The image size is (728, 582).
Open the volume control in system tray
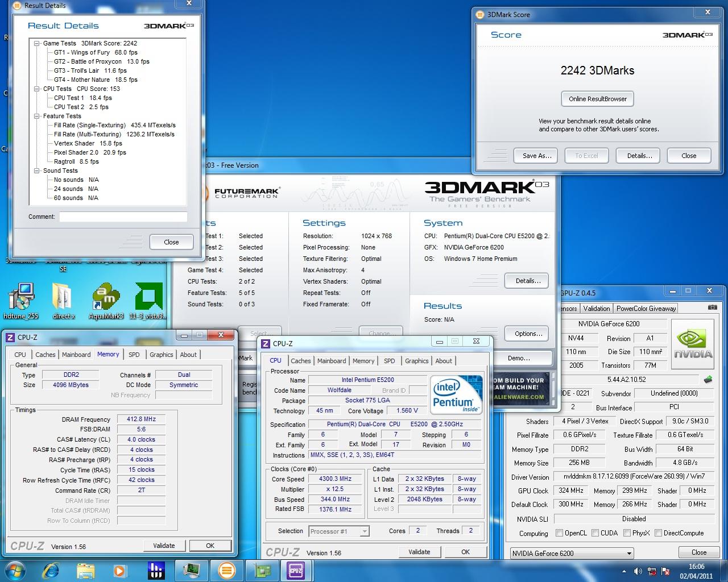click(638, 571)
